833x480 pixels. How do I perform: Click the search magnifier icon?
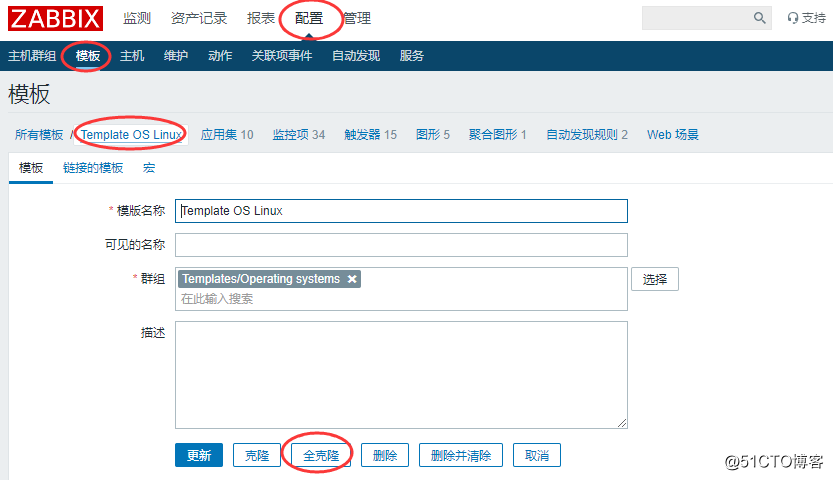click(760, 18)
